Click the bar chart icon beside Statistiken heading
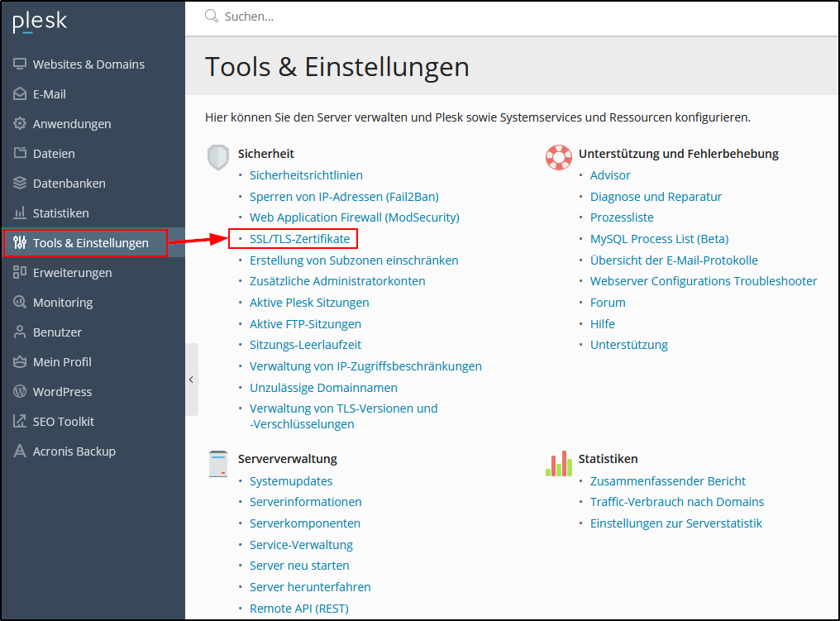The height and width of the screenshot is (621, 840). click(558, 464)
